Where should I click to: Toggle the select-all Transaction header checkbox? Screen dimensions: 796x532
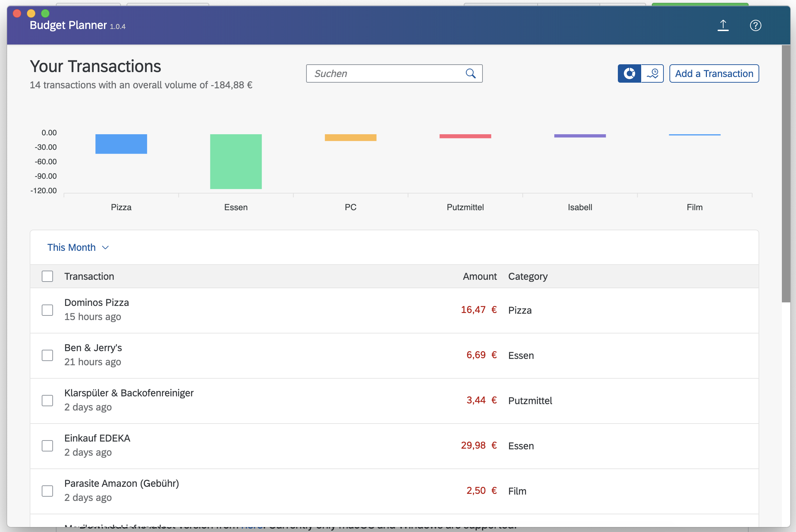click(47, 276)
